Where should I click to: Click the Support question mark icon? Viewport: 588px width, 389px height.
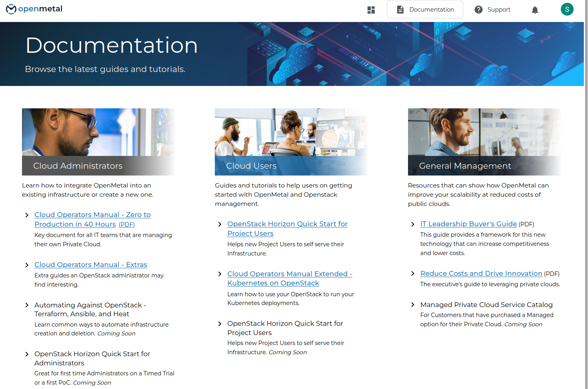pos(478,10)
